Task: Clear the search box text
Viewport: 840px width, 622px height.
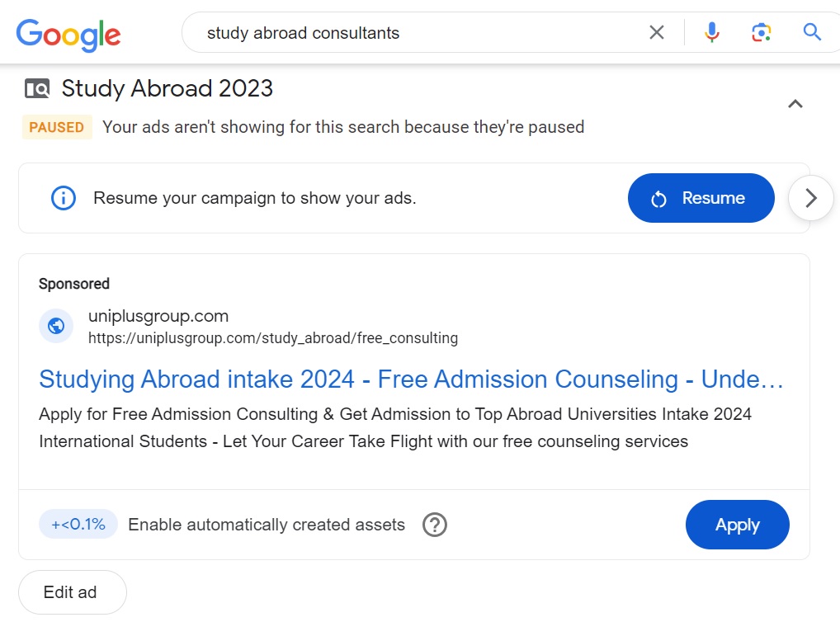Action: [657, 33]
